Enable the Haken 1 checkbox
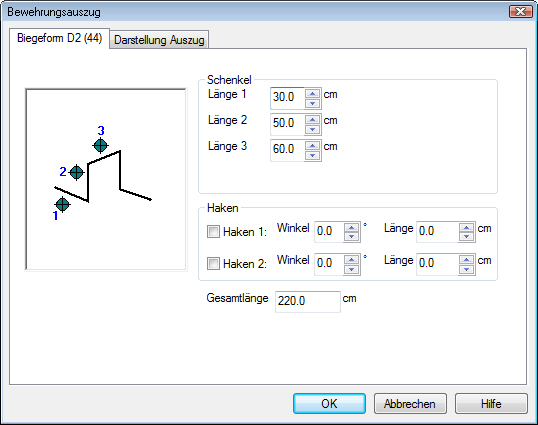The image size is (538, 425). pyautogui.click(x=213, y=232)
